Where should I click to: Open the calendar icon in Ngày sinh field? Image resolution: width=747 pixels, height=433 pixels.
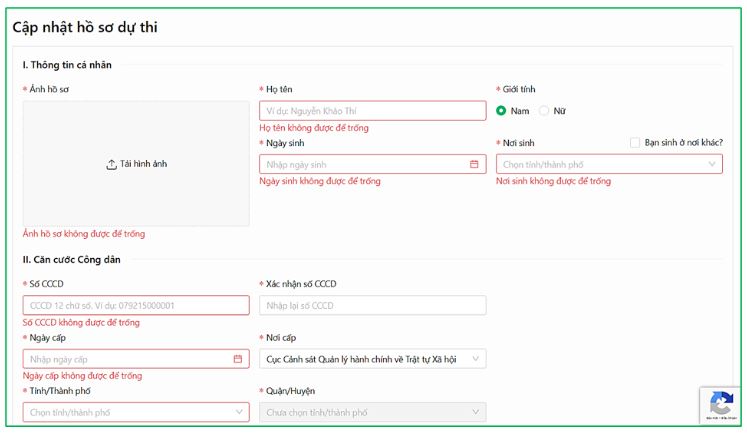(474, 164)
